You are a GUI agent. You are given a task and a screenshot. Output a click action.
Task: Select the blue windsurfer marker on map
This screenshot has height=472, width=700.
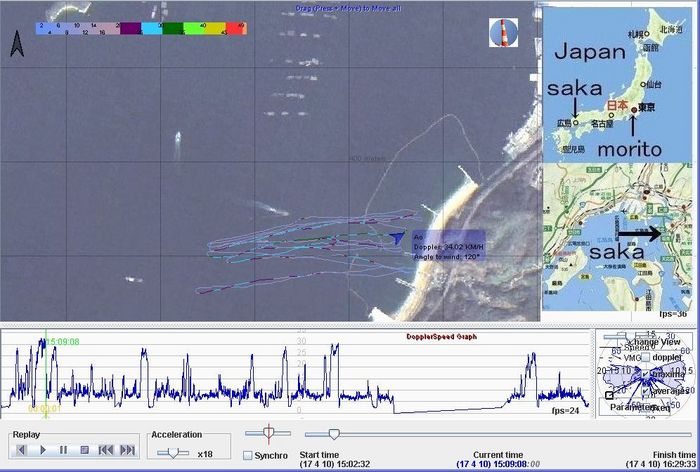pos(398,237)
